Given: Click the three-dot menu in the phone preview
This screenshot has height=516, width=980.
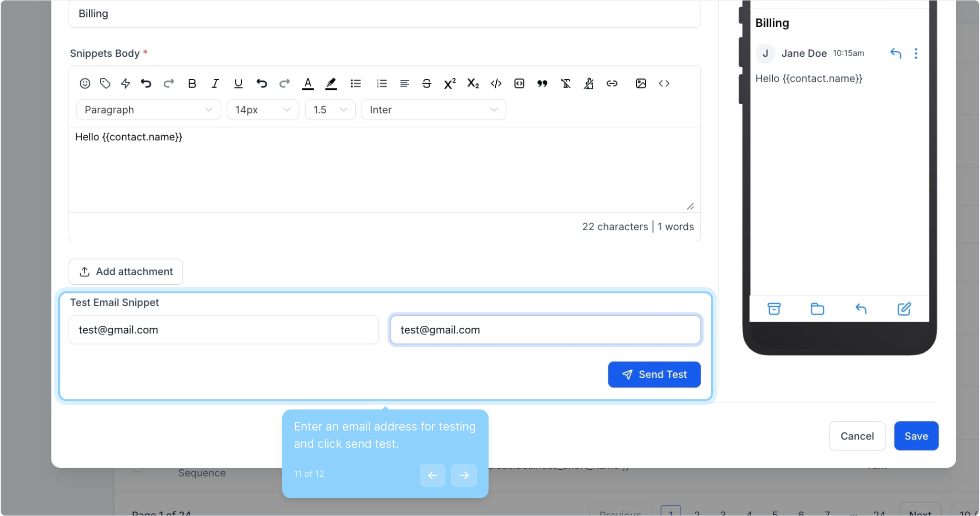Looking at the screenshot, I should tap(916, 54).
